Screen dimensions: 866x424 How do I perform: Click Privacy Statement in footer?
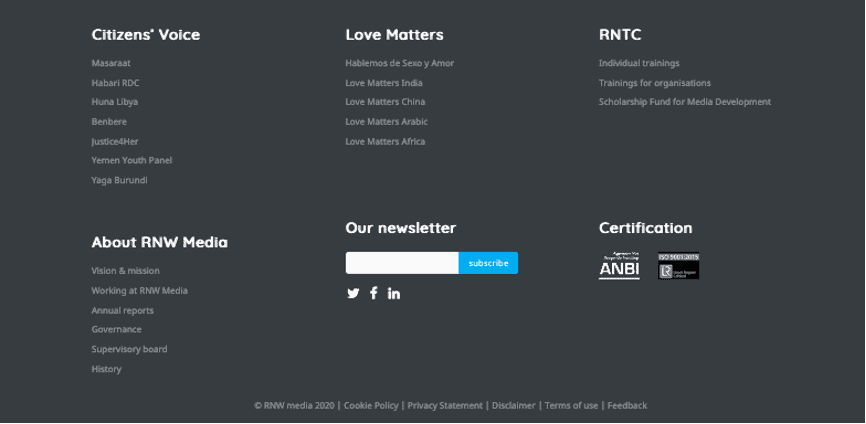[x=445, y=405]
